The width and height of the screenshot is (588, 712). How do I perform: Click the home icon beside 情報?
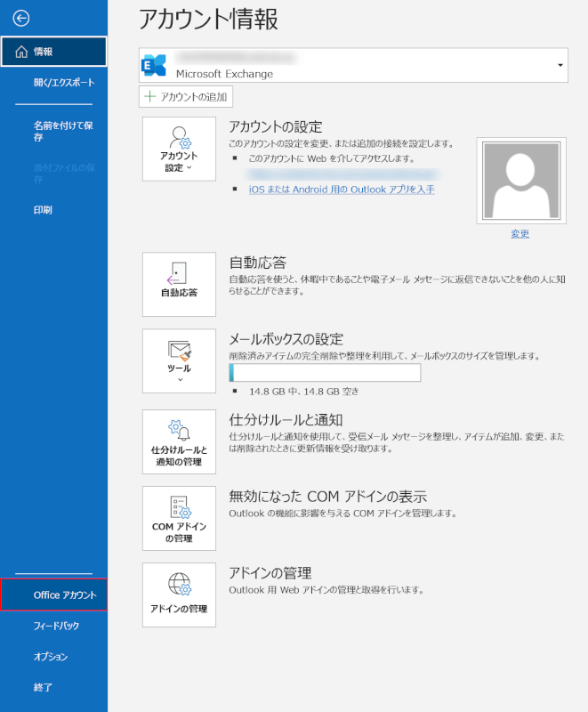(x=21, y=52)
